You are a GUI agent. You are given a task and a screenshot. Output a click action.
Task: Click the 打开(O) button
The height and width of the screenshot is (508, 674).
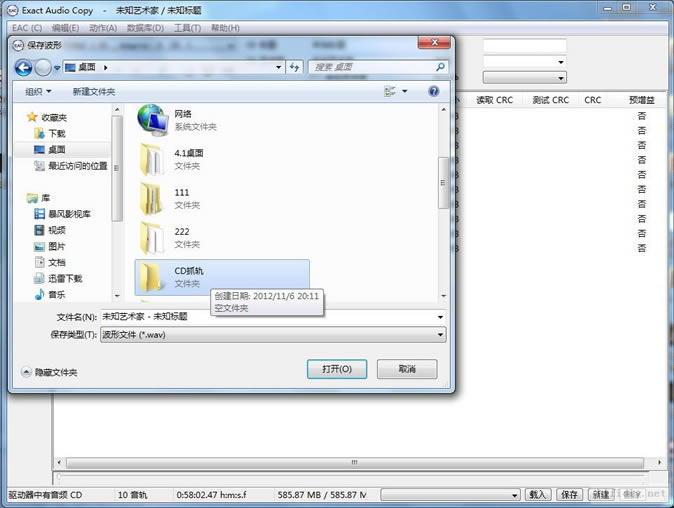[x=337, y=369]
